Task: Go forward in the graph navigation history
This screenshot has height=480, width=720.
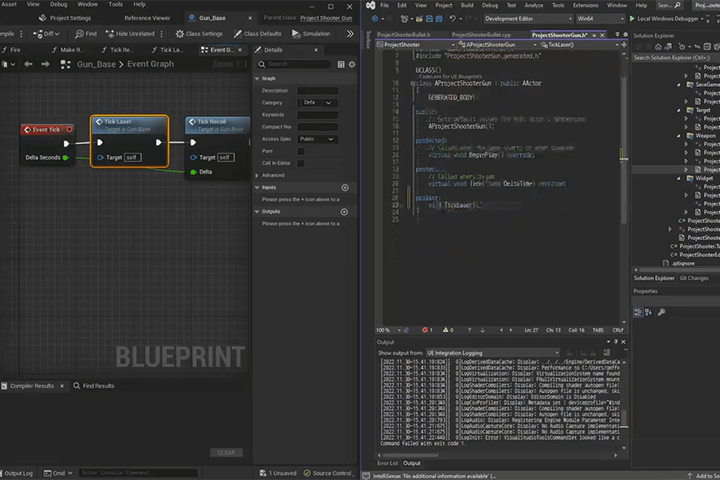Action: (x=45, y=64)
